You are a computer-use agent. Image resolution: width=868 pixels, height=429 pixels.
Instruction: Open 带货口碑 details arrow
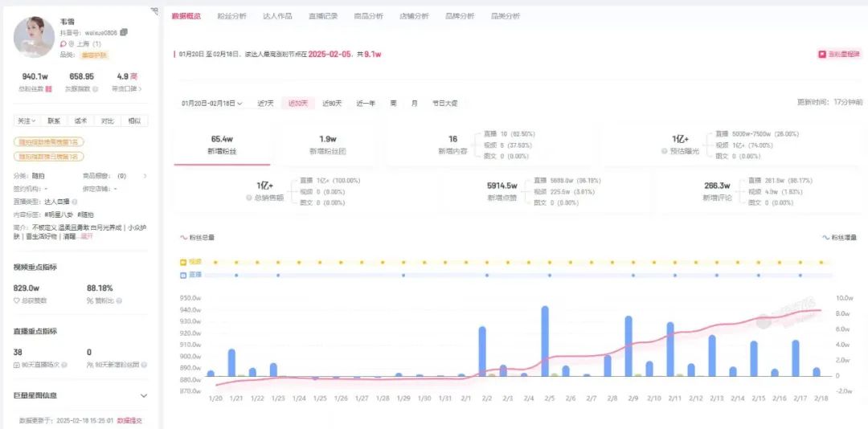click(x=140, y=88)
